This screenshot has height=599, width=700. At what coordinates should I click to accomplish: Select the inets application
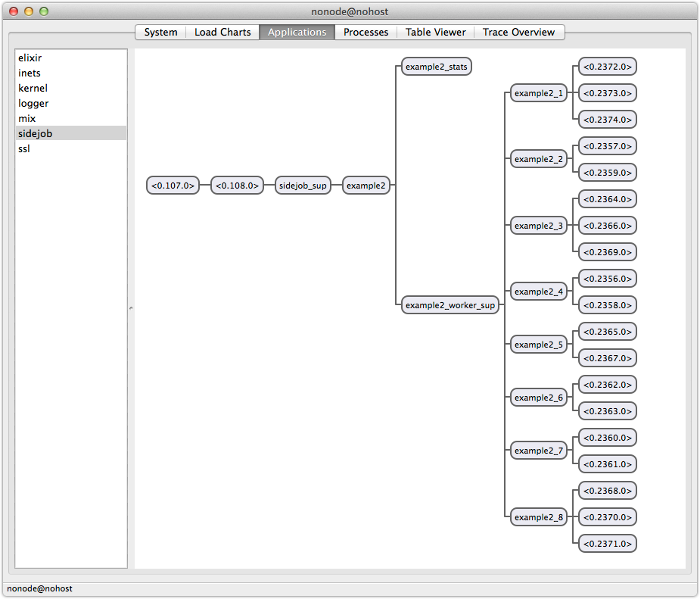click(x=29, y=73)
